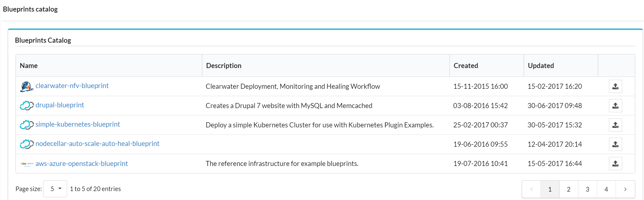
Task: Go to page 2 of entries
Action: click(x=569, y=189)
